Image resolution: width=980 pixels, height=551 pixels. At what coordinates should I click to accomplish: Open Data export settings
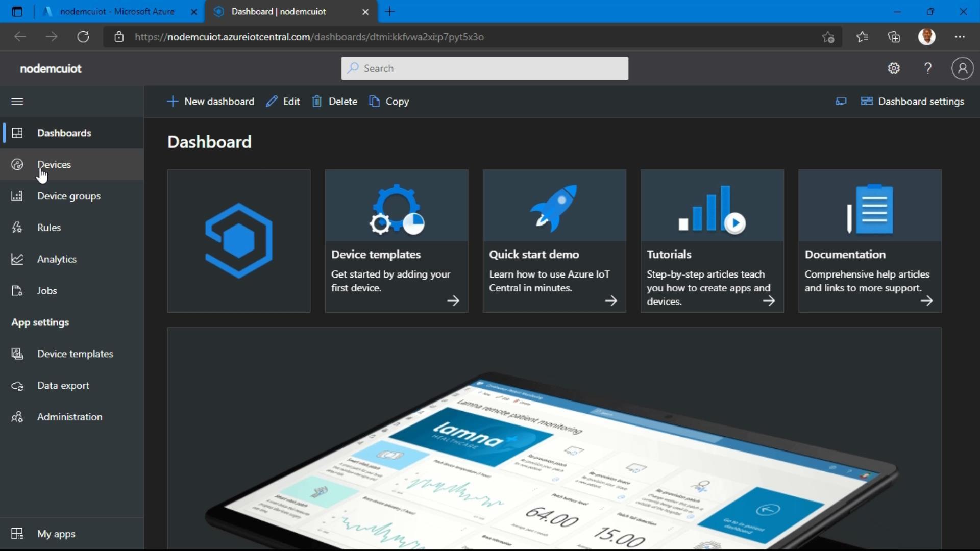tap(63, 386)
